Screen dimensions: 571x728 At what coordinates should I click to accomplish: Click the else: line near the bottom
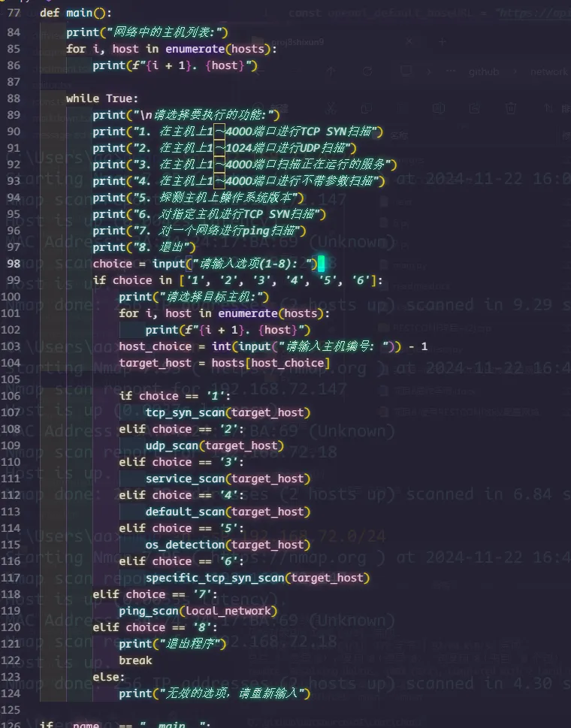point(109,677)
